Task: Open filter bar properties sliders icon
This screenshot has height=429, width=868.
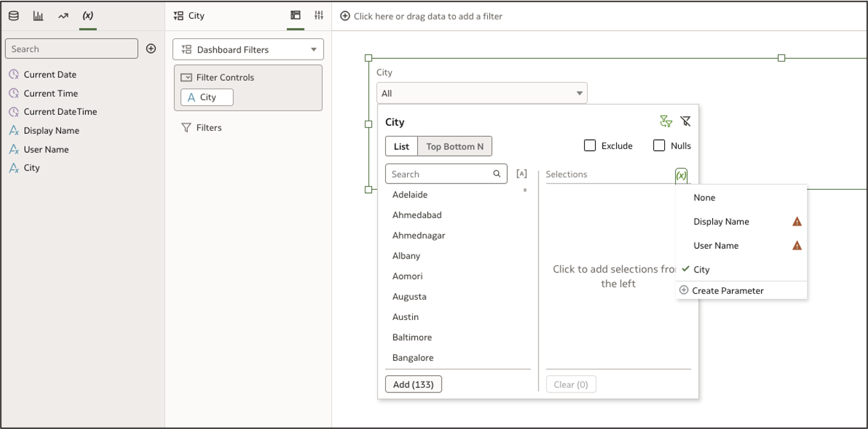Action: coord(319,15)
